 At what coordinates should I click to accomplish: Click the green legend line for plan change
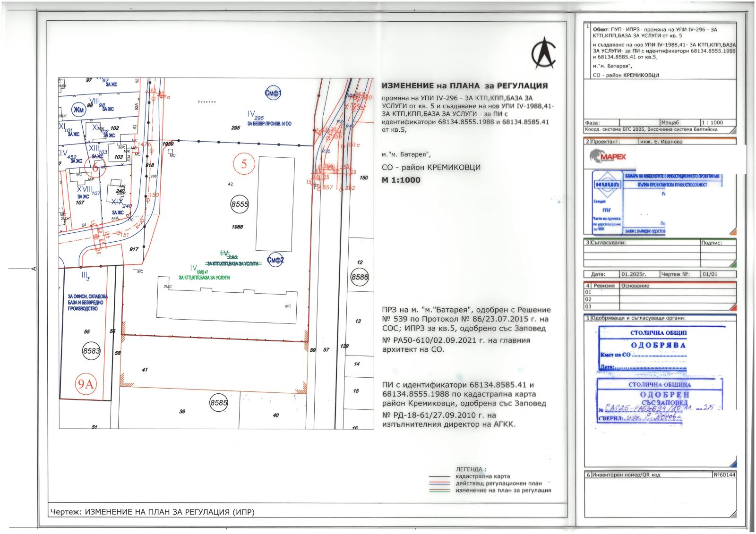tap(440, 491)
